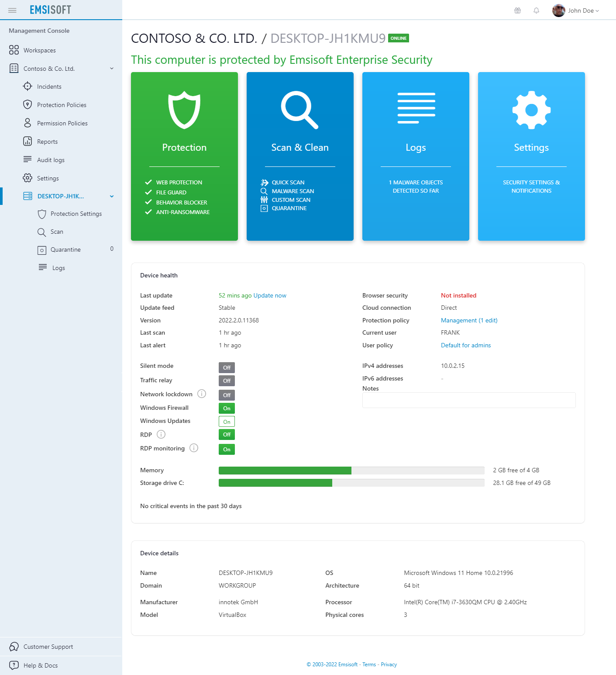
Task: Open the Privacy footer link
Action: click(x=389, y=665)
